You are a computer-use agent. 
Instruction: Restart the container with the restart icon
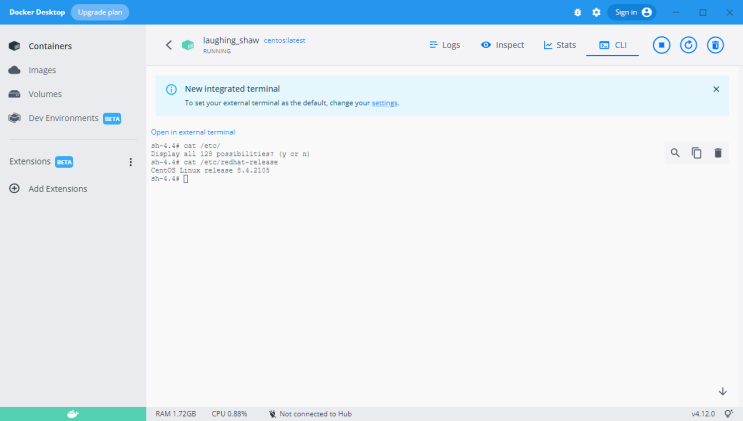(689, 45)
